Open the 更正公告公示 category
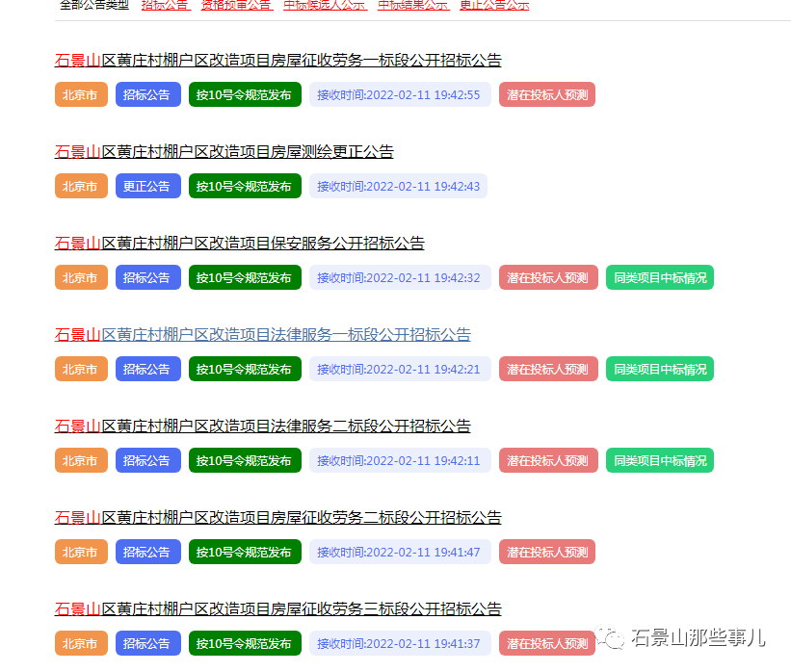This screenshot has height=672, width=791. (495, 6)
